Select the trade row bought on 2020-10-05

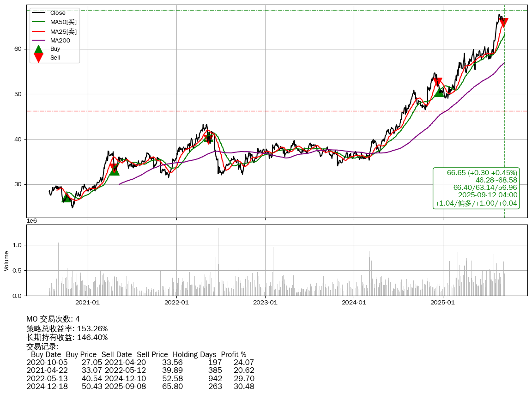click(140, 362)
